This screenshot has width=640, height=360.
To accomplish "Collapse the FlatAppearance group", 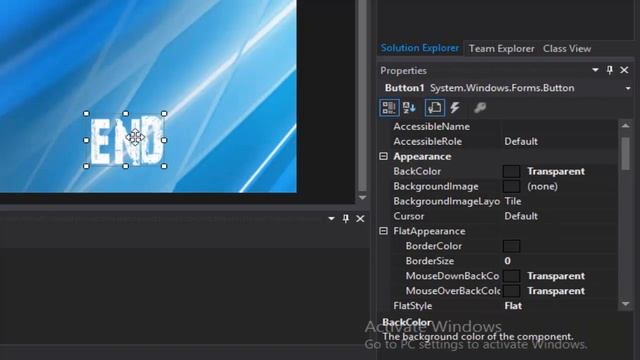I will coord(383,231).
